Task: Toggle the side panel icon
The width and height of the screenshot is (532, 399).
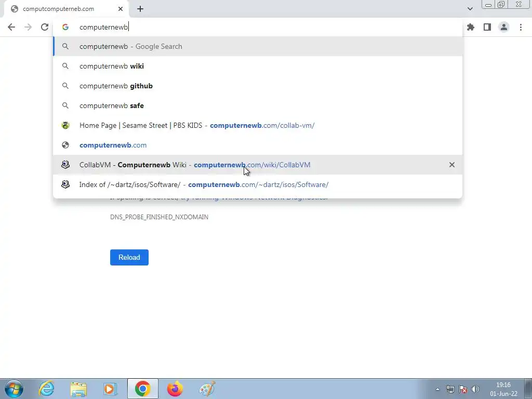Action: (x=487, y=27)
